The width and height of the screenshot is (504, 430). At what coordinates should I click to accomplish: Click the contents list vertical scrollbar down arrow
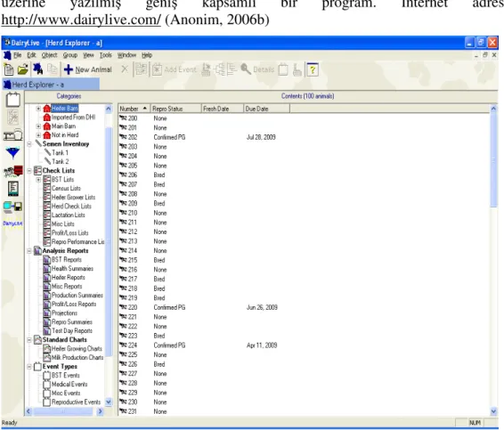493,411
